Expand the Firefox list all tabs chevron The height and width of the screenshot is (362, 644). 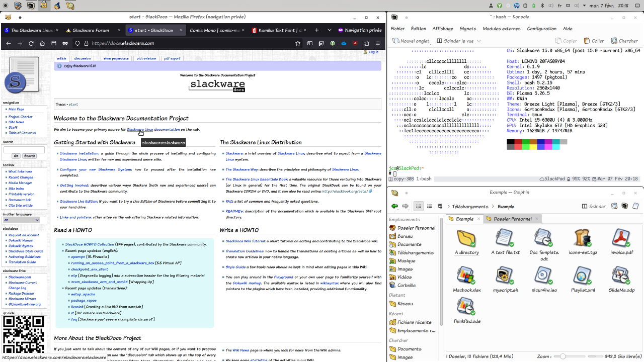(330, 30)
